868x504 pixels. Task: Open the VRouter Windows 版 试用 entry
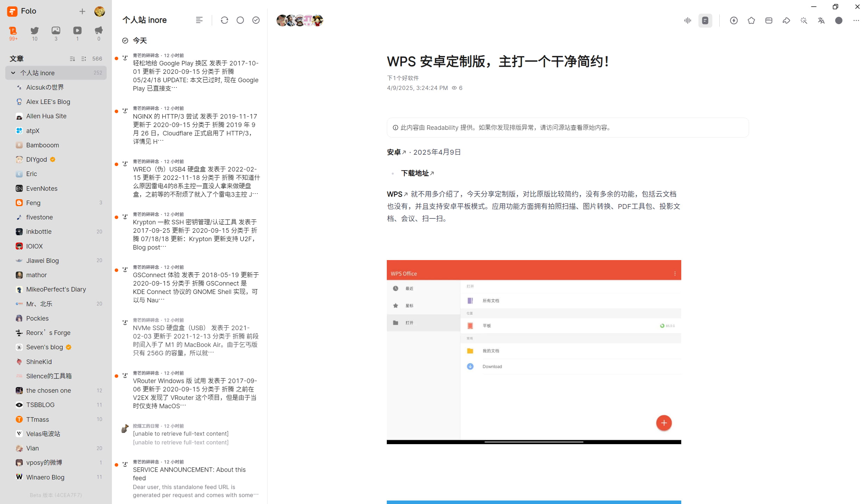(190, 390)
